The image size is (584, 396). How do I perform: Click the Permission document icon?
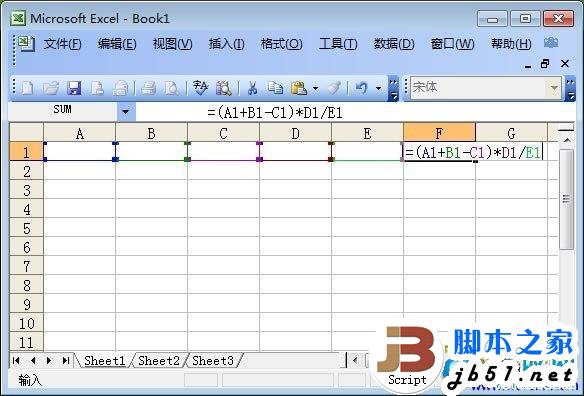tap(98, 88)
